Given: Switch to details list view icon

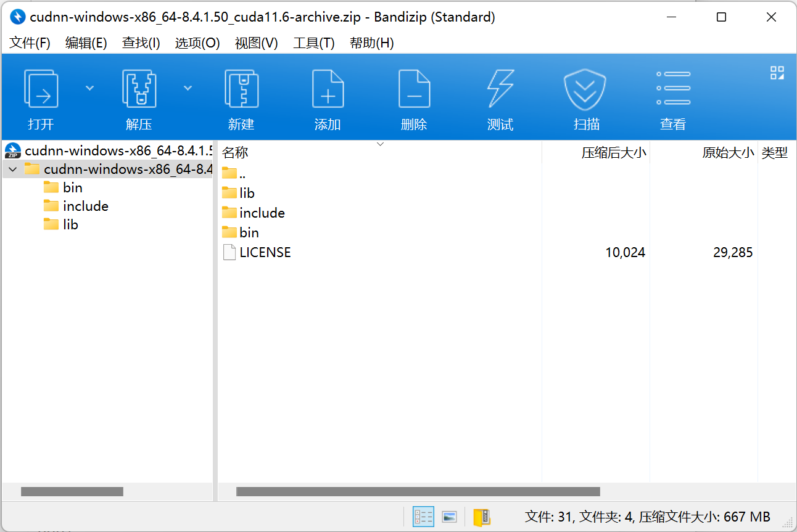Looking at the screenshot, I should (x=423, y=517).
